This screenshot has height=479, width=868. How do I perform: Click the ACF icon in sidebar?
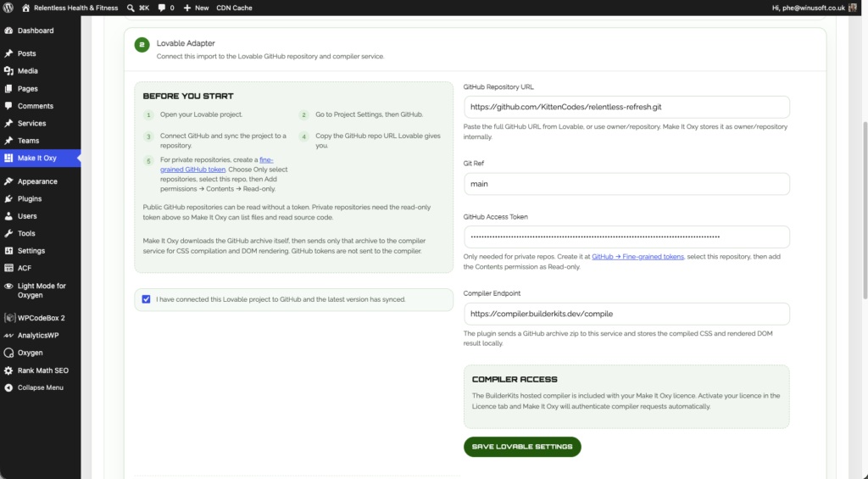pyautogui.click(x=8, y=268)
